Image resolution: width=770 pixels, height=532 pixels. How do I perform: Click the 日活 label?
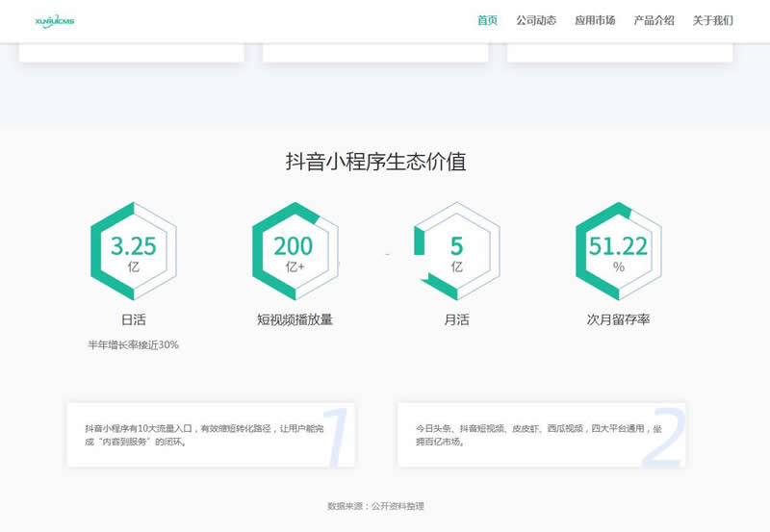point(133,319)
